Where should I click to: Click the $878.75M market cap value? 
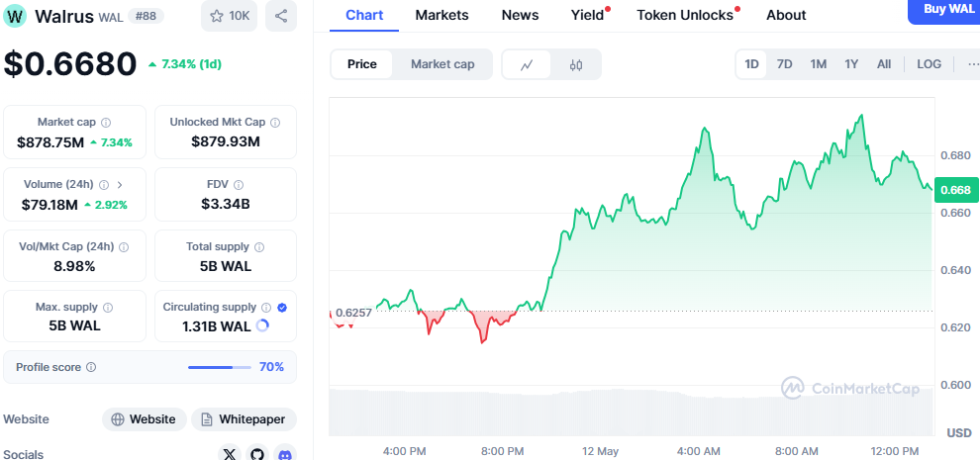coord(50,142)
